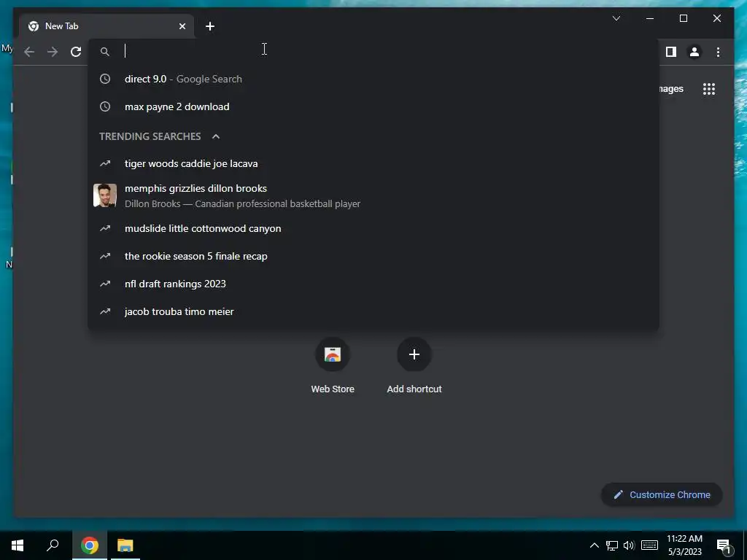Image resolution: width=747 pixels, height=560 pixels.
Task: Select the New Tab tab
Action: (x=107, y=26)
